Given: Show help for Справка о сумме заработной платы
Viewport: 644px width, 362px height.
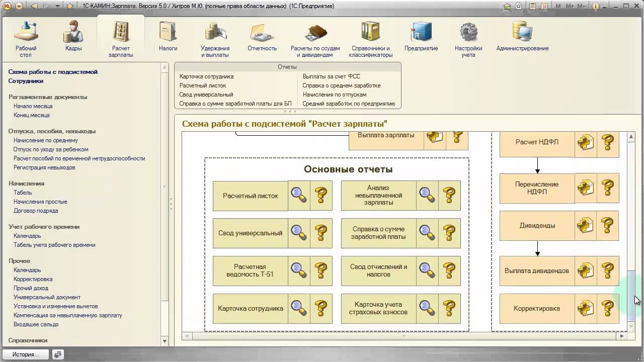Looking at the screenshot, I should click(x=449, y=233).
